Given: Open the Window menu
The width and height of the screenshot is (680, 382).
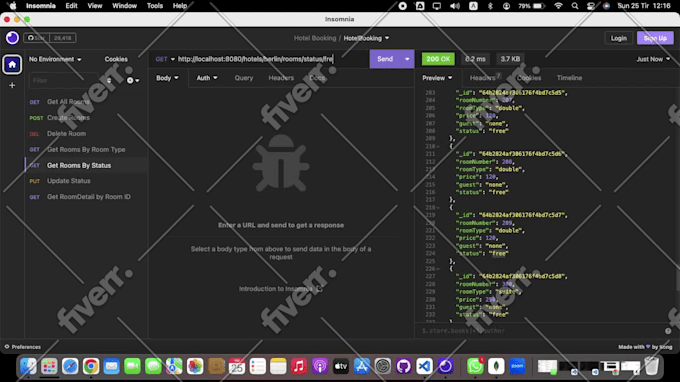Looking at the screenshot, I should pyautogui.click(x=124, y=6).
